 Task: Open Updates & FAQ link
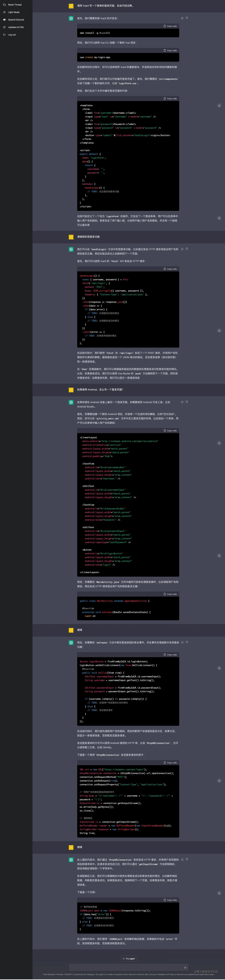[16, 27]
